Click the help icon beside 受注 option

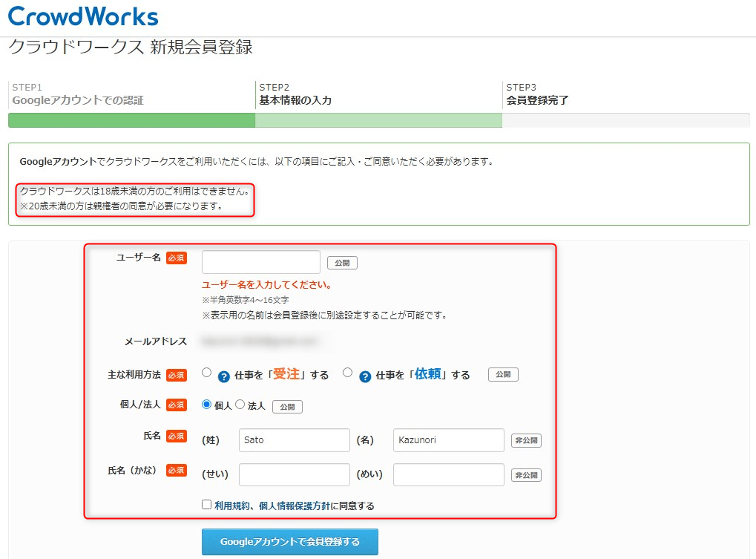coord(224,376)
